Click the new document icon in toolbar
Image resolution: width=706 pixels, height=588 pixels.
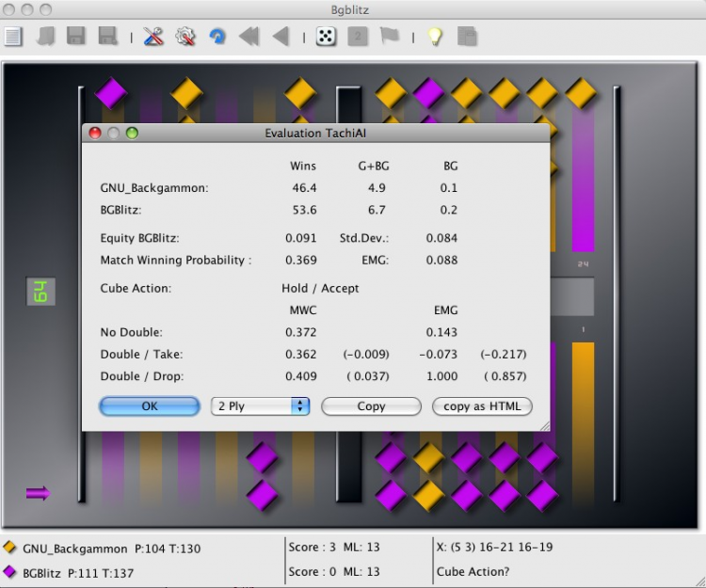13,37
